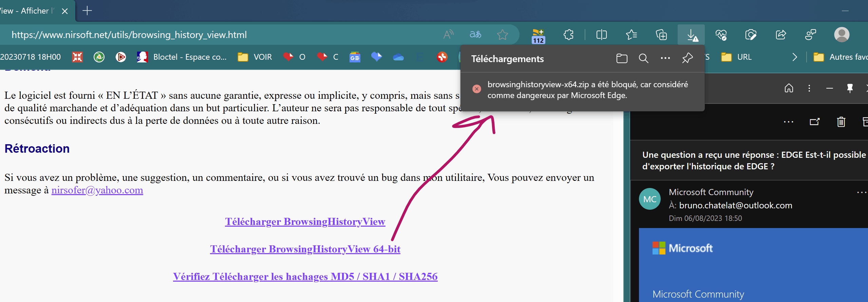Click the hachages MD5 / SHA1 / SHA256 link
This screenshot has height=302, width=868.
305,277
